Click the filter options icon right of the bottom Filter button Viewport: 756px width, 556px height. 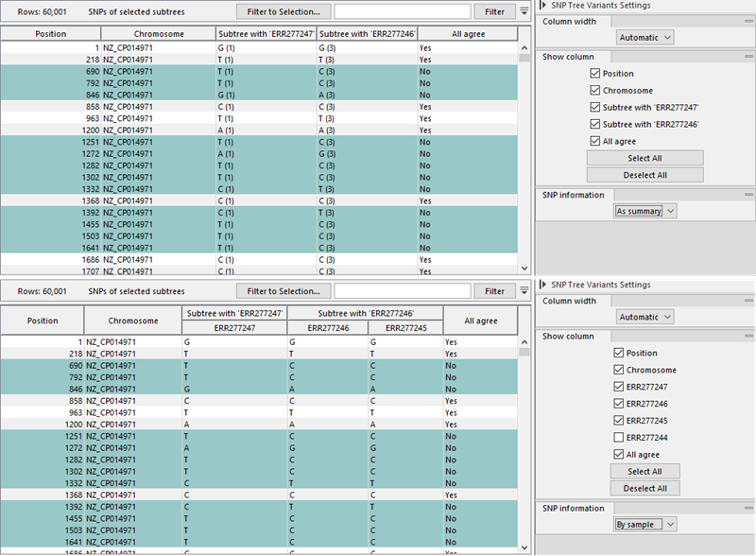click(525, 290)
